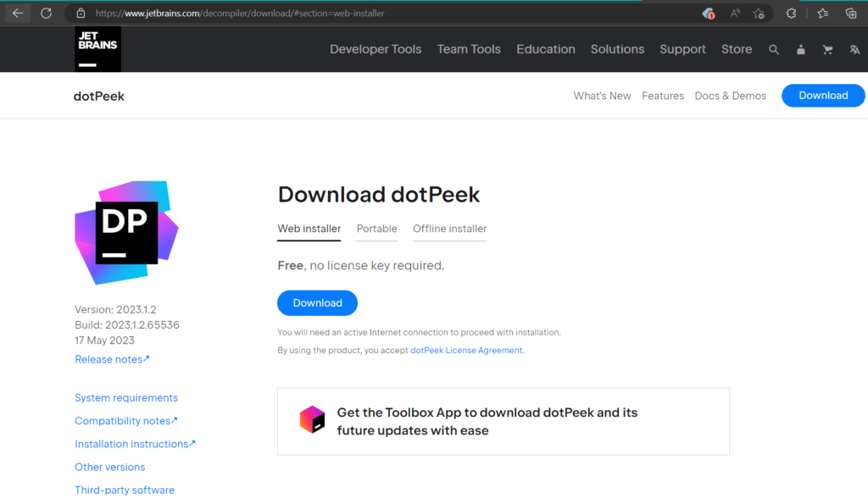
Task: Click the Download button under Free license text
Action: pos(317,303)
